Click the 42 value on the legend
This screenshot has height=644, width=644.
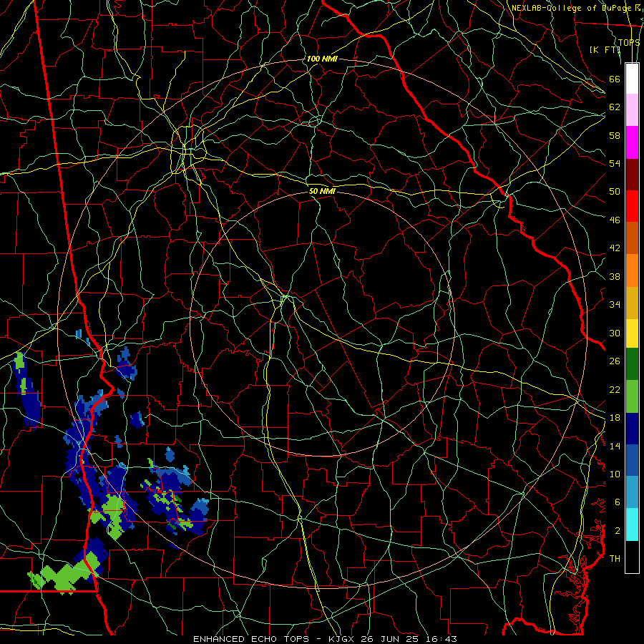point(615,248)
